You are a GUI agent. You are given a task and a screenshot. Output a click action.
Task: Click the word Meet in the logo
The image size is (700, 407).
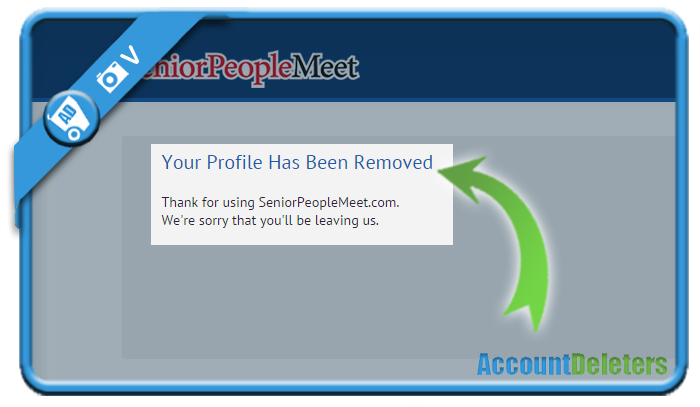tap(326, 67)
